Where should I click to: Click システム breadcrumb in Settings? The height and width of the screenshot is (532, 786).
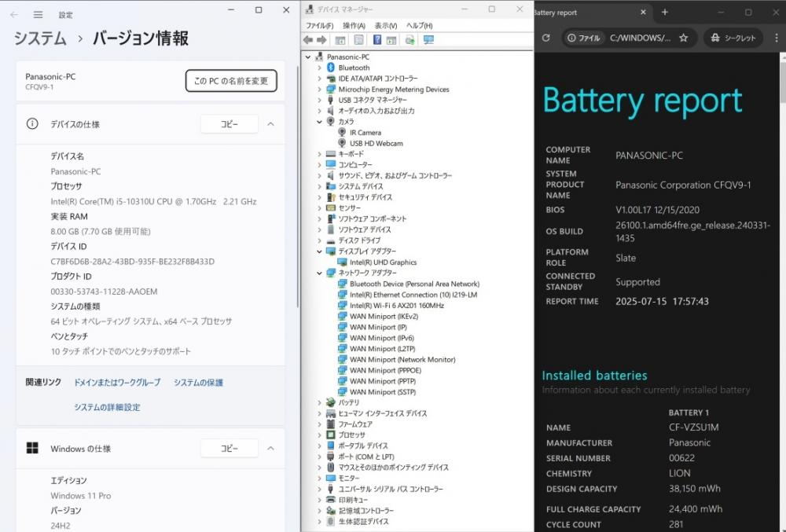pos(40,38)
